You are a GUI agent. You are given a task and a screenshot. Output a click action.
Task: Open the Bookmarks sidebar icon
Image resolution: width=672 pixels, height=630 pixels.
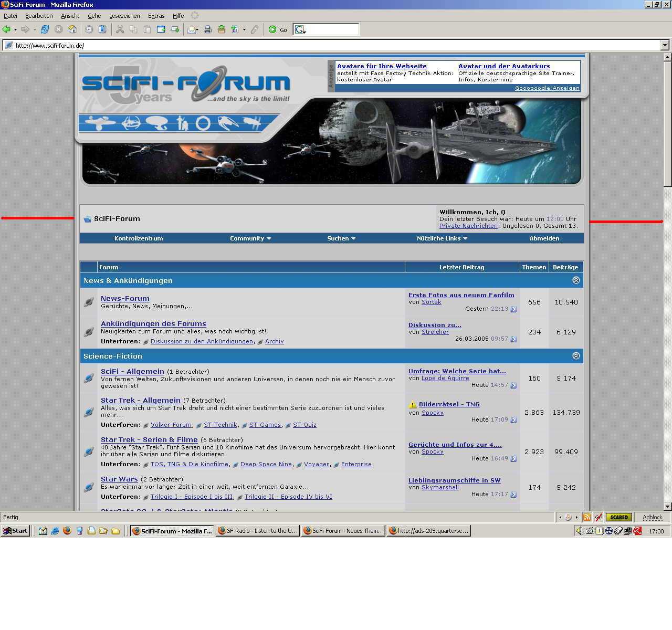[102, 29]
